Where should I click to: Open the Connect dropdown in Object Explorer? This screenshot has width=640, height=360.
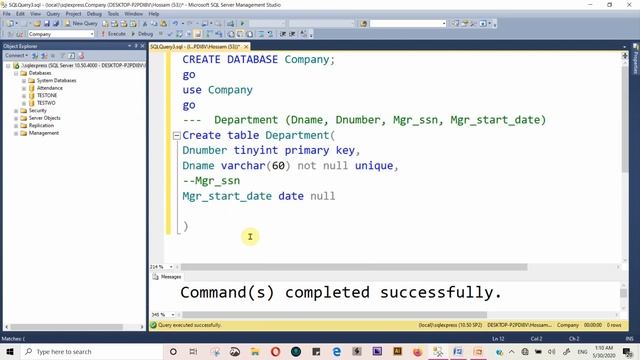point(16,56)
